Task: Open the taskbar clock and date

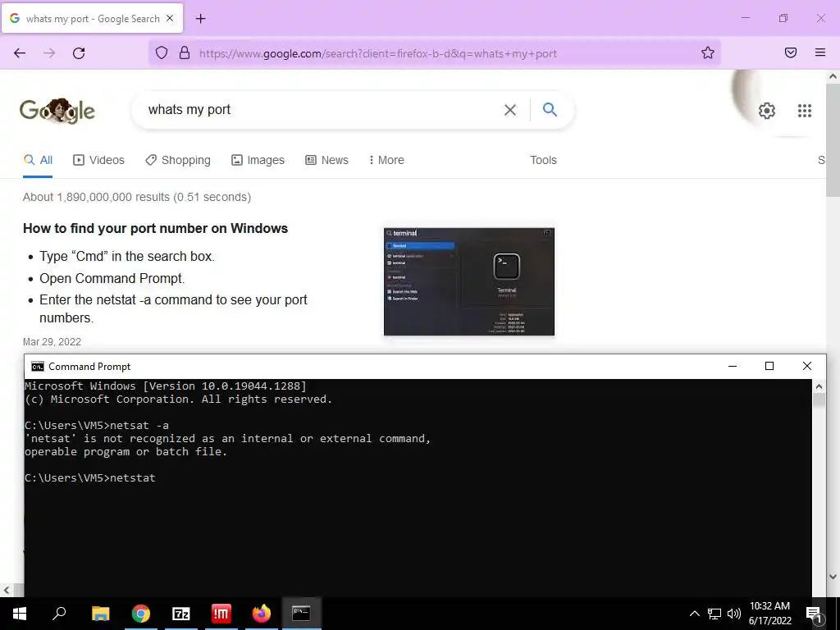Action: click(769, 614)
